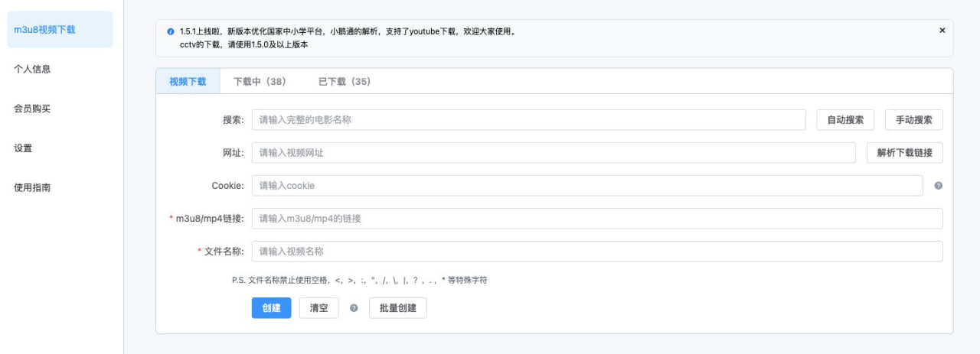The image size is (980, 354).
Task: Focus the m3u8/mp4链接 input field
Action: [596, 219]
